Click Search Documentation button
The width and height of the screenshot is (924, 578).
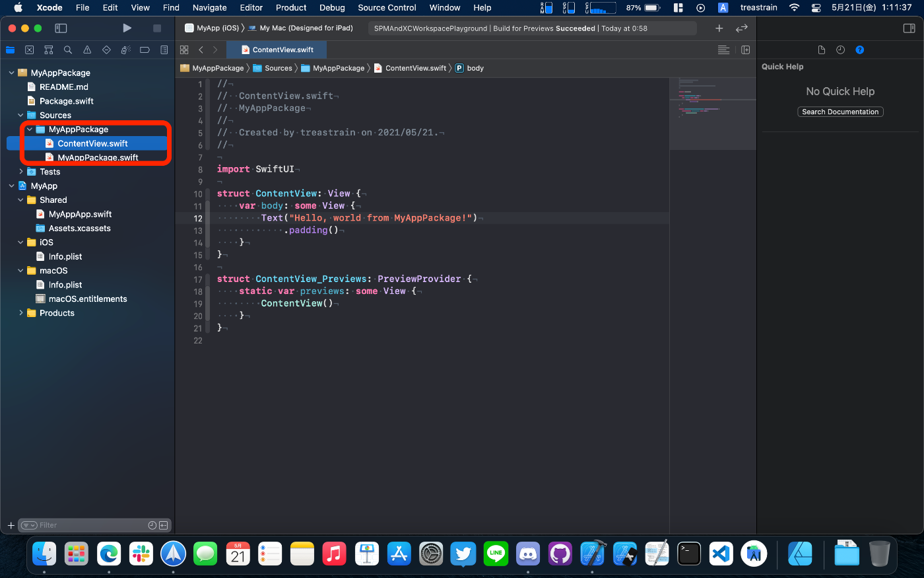point(840,112)
